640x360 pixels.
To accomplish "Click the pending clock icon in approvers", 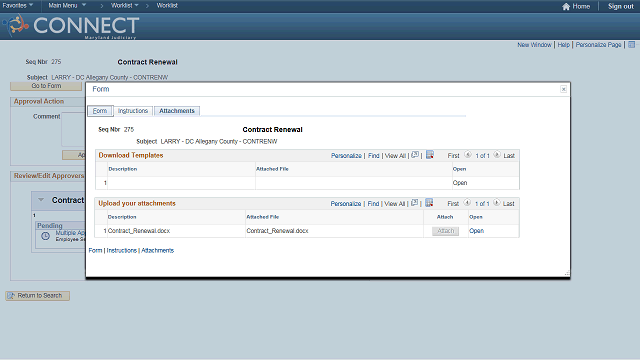I will point(45,236).
